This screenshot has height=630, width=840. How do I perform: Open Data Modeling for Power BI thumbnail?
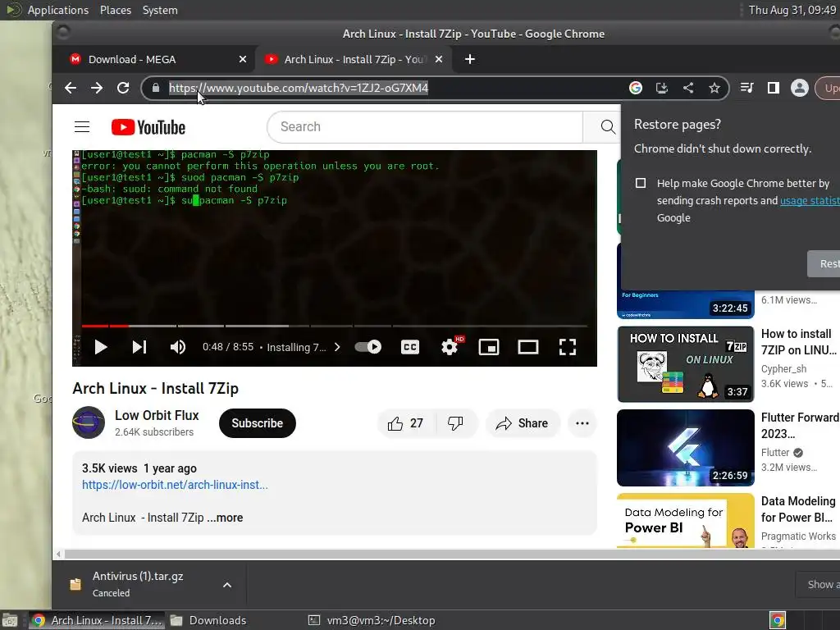[685, 520]
